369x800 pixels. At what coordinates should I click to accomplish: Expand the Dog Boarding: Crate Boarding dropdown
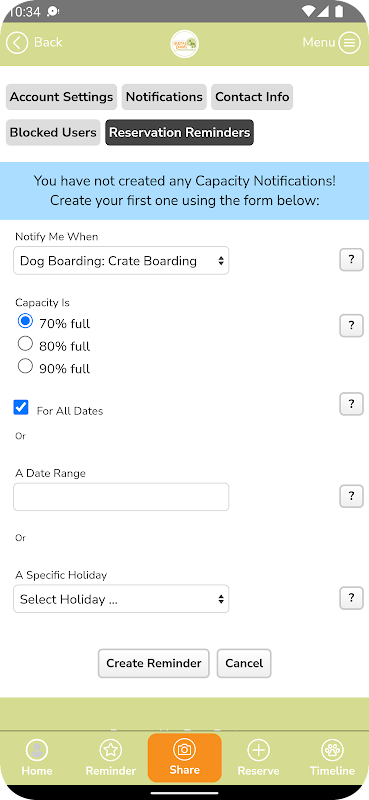[x=121, y=261]
